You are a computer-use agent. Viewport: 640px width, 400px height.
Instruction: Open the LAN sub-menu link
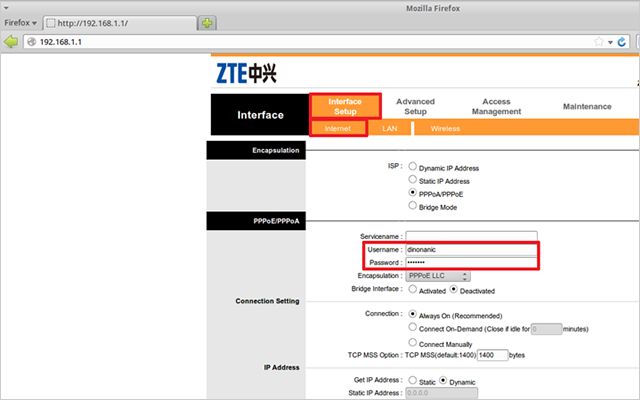tap(389, 128)
